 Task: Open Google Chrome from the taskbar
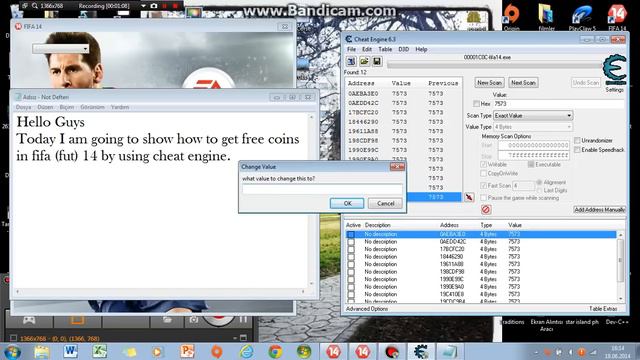(275, 351)
